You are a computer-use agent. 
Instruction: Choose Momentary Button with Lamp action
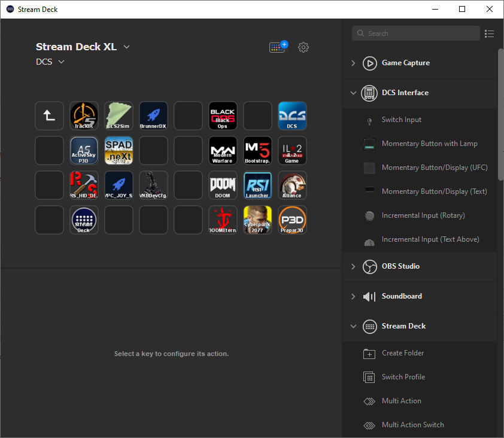pos(420,144)
